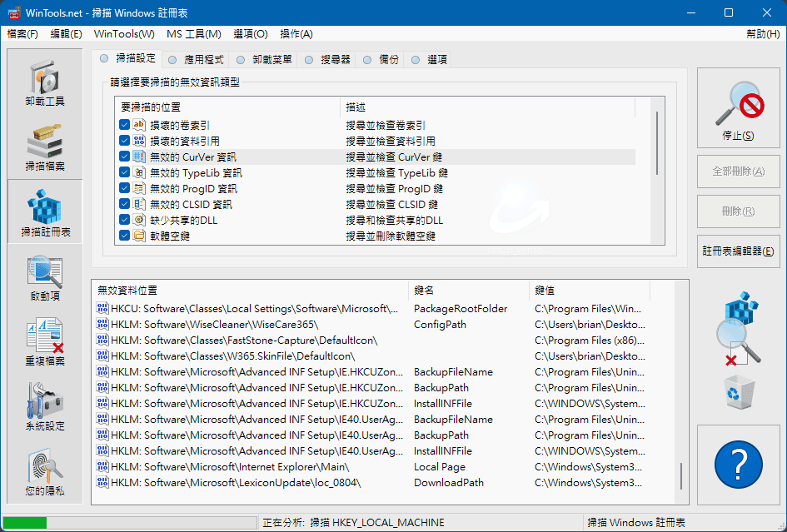Disable the 缺少共享的DLL checkbox

point(124,220)
